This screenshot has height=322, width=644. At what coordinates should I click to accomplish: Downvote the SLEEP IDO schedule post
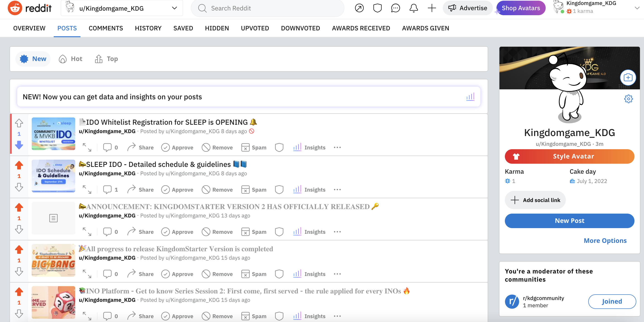point(19,187)
